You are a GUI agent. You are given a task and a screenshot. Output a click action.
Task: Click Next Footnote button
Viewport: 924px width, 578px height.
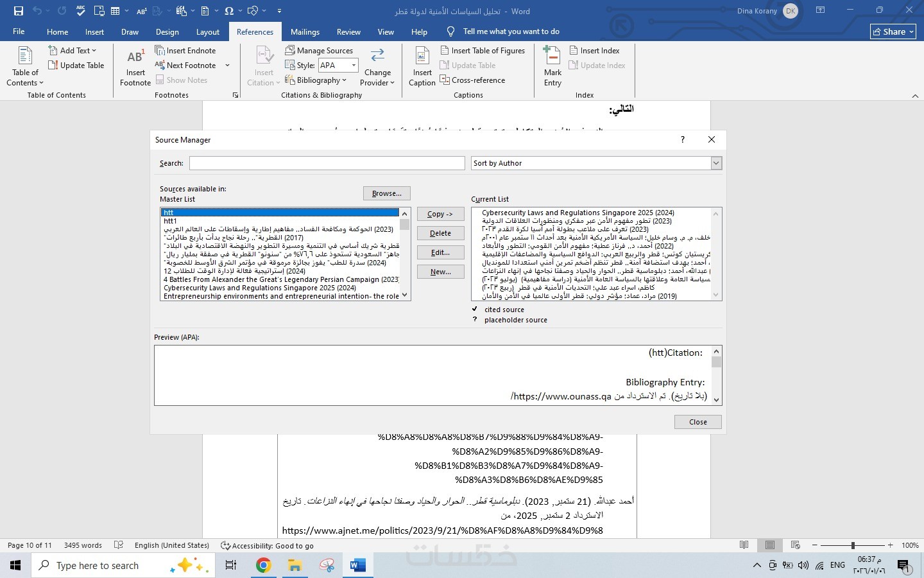coord(185,65)
